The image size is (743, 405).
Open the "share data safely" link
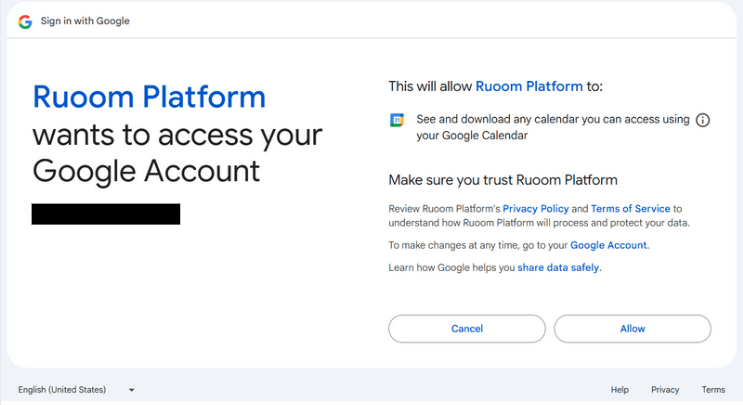pos(559,268)
